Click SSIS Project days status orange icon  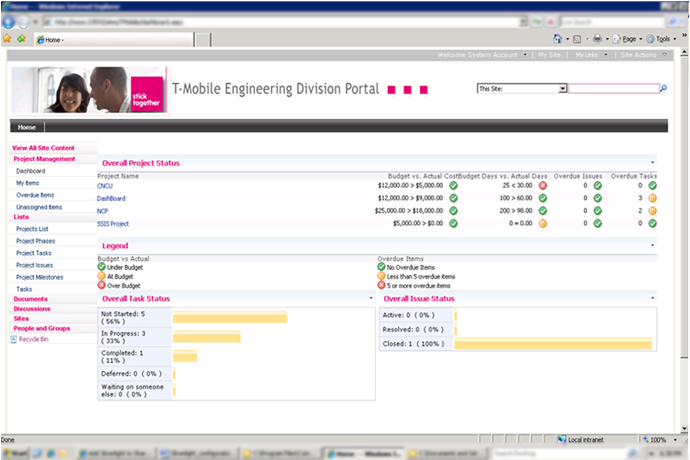(543, 224)
